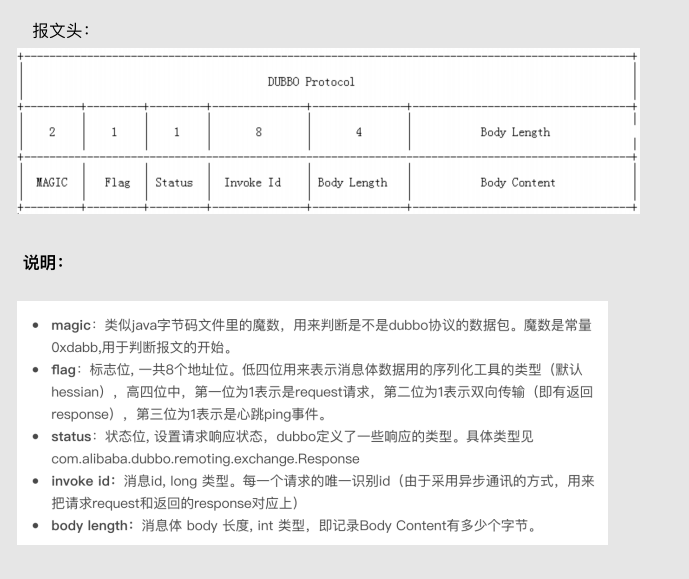Click the bold magic bullet term
This screenshot has height=579, width=689.
tap(71, 326)
